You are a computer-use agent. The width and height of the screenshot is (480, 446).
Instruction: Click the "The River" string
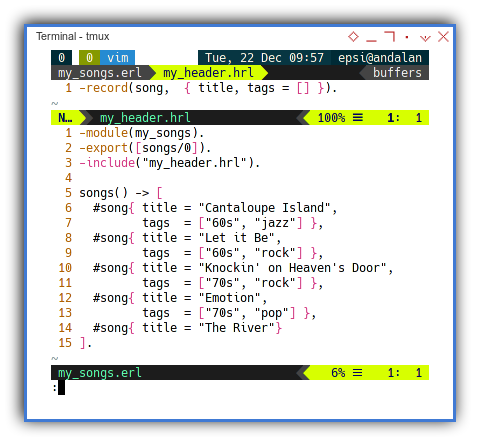coord(236,328)
